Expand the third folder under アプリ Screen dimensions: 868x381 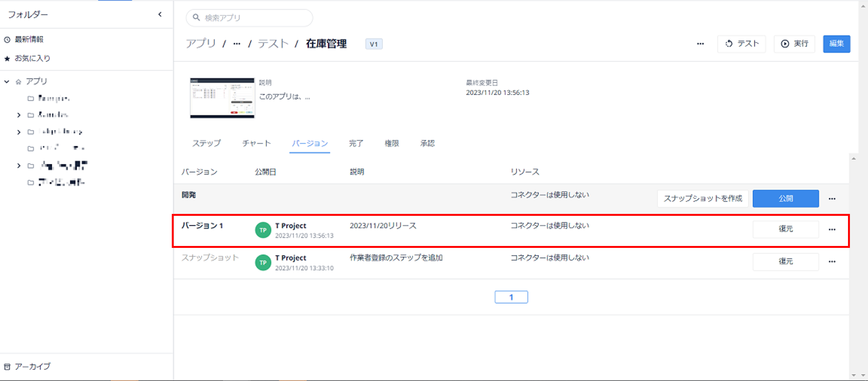(x=19, y=132)
